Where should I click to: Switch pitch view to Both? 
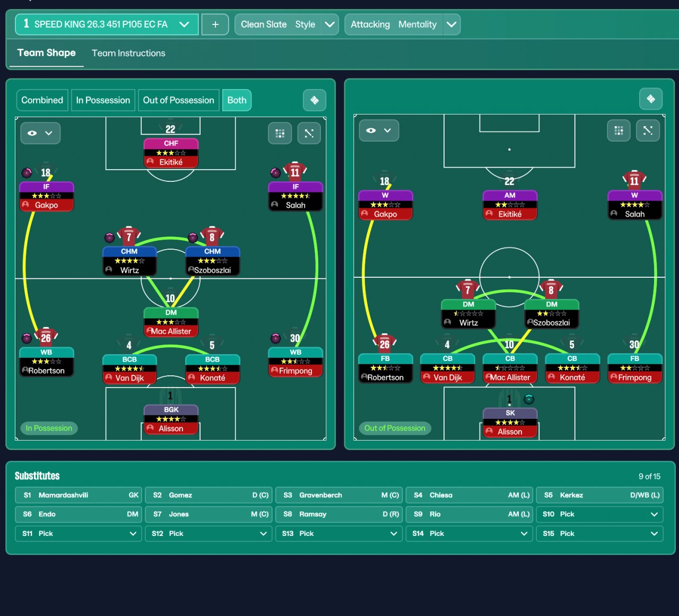click(x=237, y=100)
